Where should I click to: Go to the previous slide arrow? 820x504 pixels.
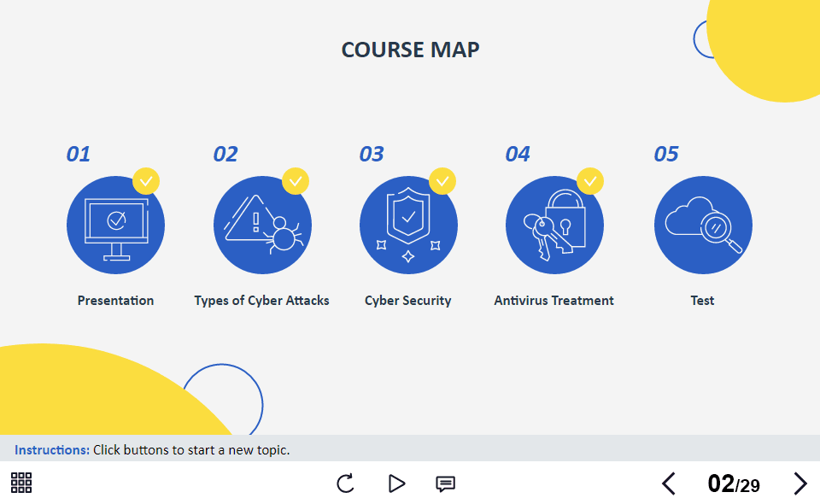pos(669,483)
